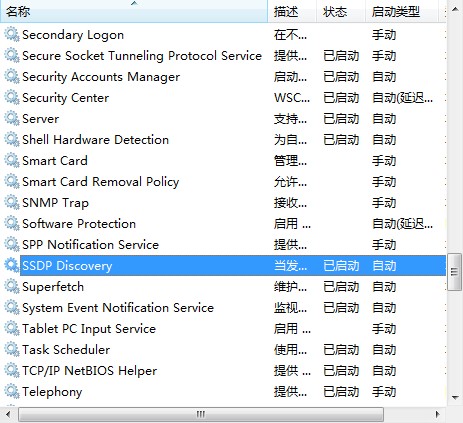Screen dimensions: 463x423
Task: Select the TCP/IP NetBIOS Helper service
Action: 223,371
